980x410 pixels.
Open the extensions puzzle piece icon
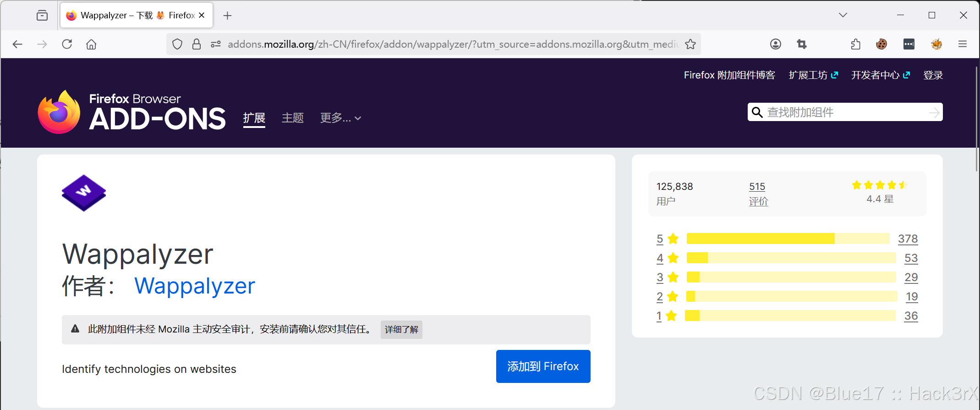(x=855, y=44)
